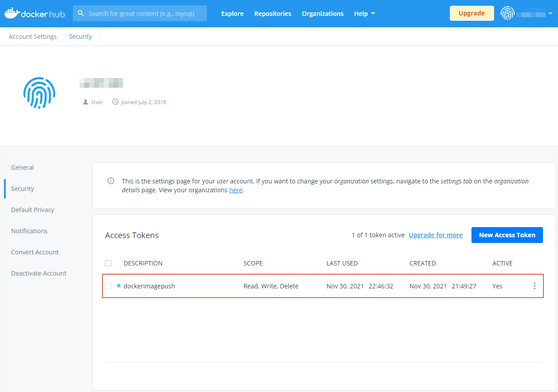Viewport: 558px width, 392px height.
Task: Tick the select-all tokens header checkbox
Action: tap(108, 263)
